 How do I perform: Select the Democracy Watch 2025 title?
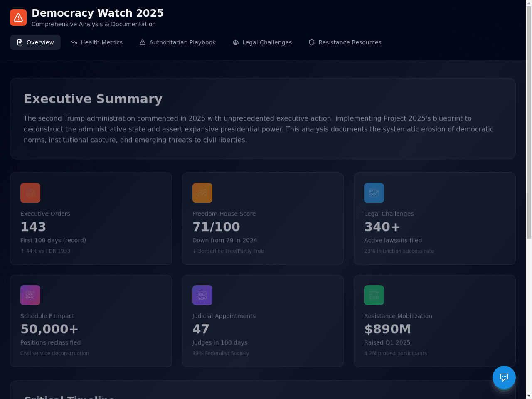tap(98, 13)
